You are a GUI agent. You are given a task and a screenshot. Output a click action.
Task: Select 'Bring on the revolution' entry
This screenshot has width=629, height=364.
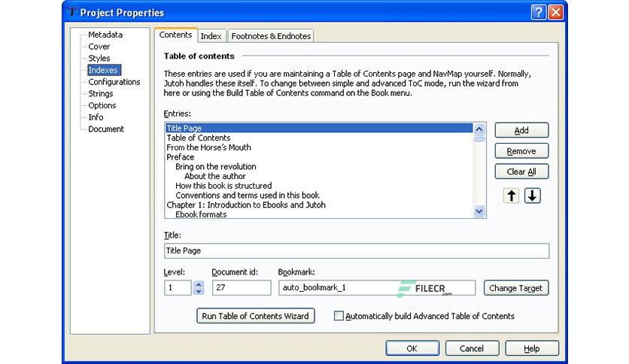[x=216, y=167]
